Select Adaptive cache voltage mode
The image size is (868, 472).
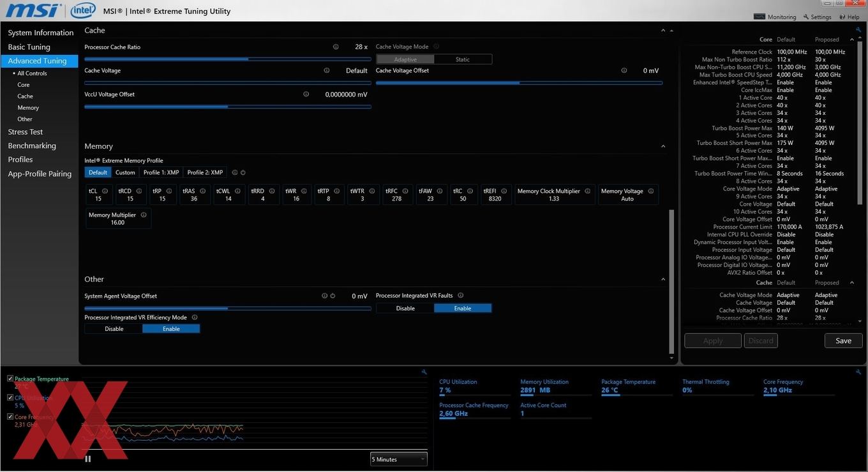[405, 59]
